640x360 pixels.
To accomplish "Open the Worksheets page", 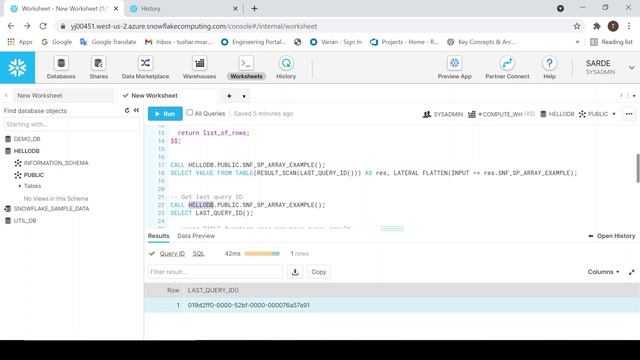I will 246,68.
